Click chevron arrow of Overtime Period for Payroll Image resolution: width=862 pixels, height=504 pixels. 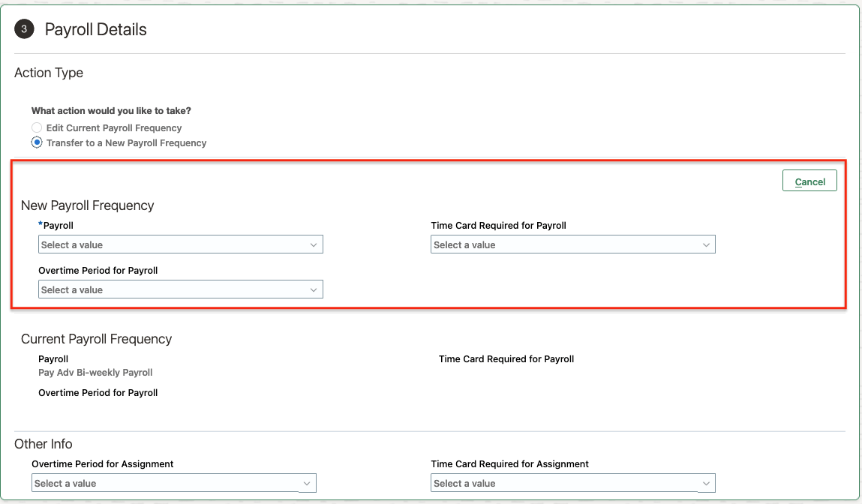[x=314, y=290]
